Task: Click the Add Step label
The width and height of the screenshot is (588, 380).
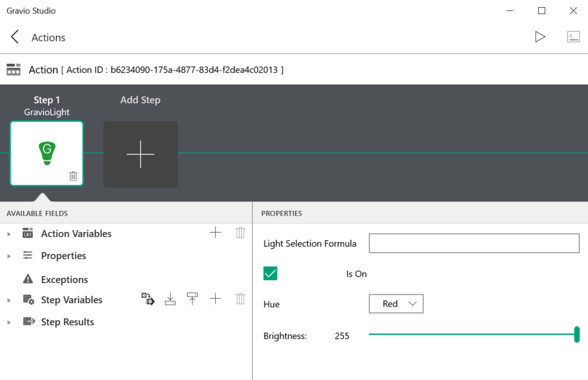Action: 141,100
